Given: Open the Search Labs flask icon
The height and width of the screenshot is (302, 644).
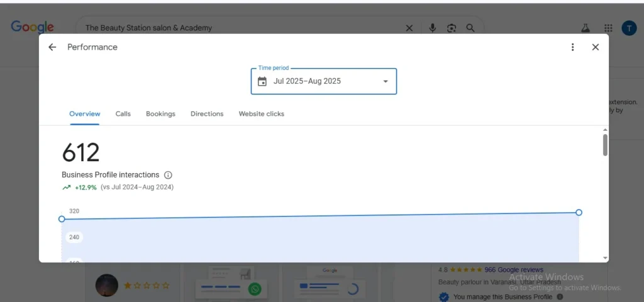Looking at the screenshot, I should [586, 28].
